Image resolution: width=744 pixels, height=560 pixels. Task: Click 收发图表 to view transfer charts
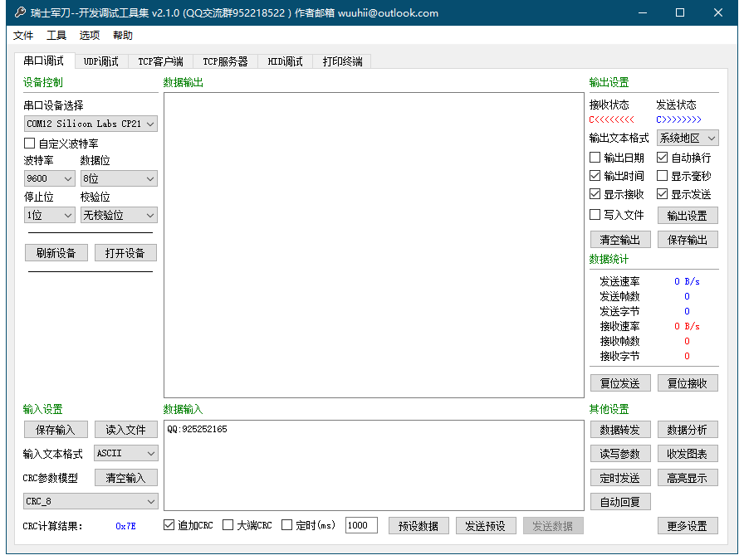coord(688,453)
